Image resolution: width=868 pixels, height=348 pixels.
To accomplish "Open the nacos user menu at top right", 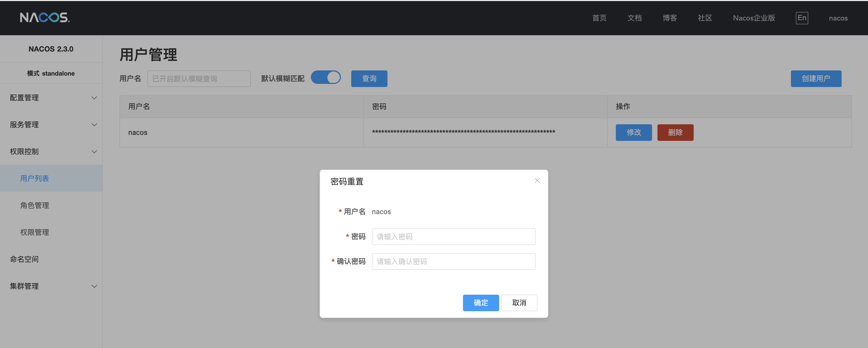I will pos(838,18).
